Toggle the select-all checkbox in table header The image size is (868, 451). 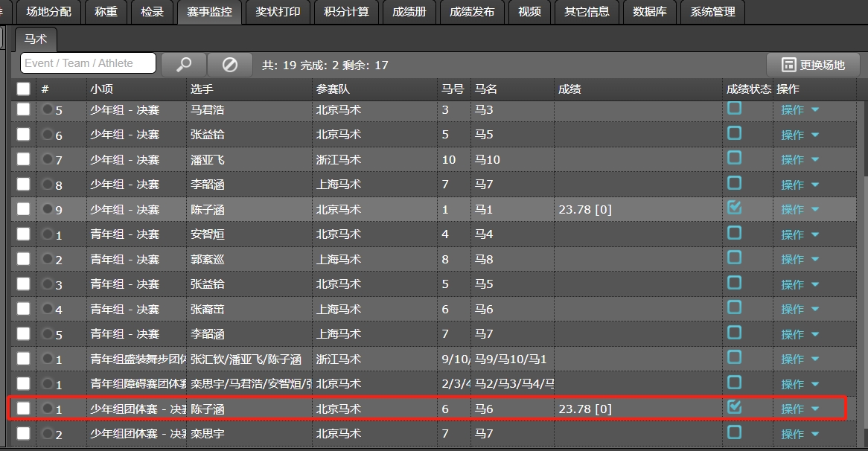[24, 89]
